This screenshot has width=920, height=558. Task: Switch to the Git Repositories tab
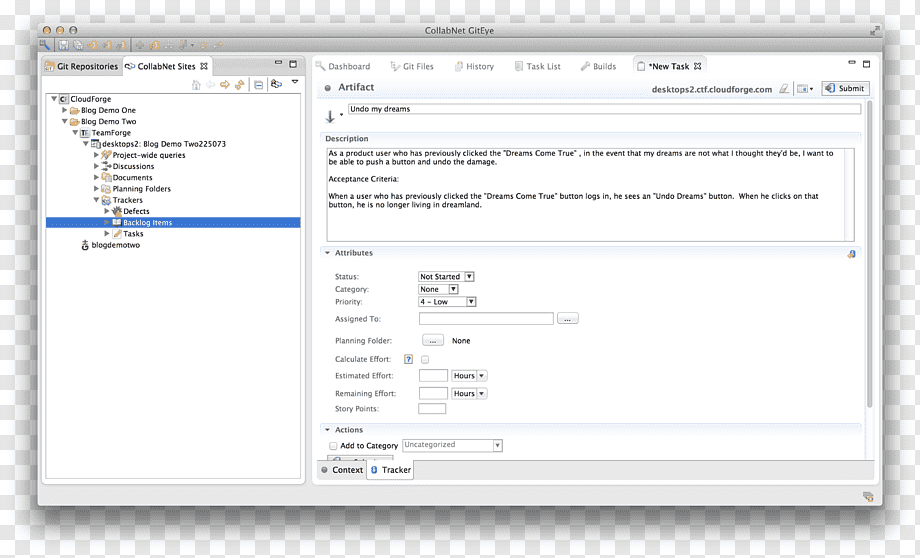click(x=82, y=66)
